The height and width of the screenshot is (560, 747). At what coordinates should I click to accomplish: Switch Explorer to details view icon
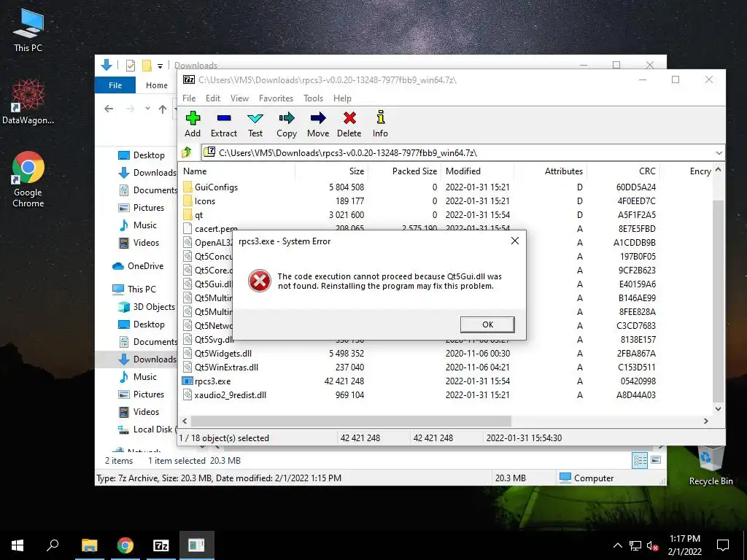(x=640, y=460)
